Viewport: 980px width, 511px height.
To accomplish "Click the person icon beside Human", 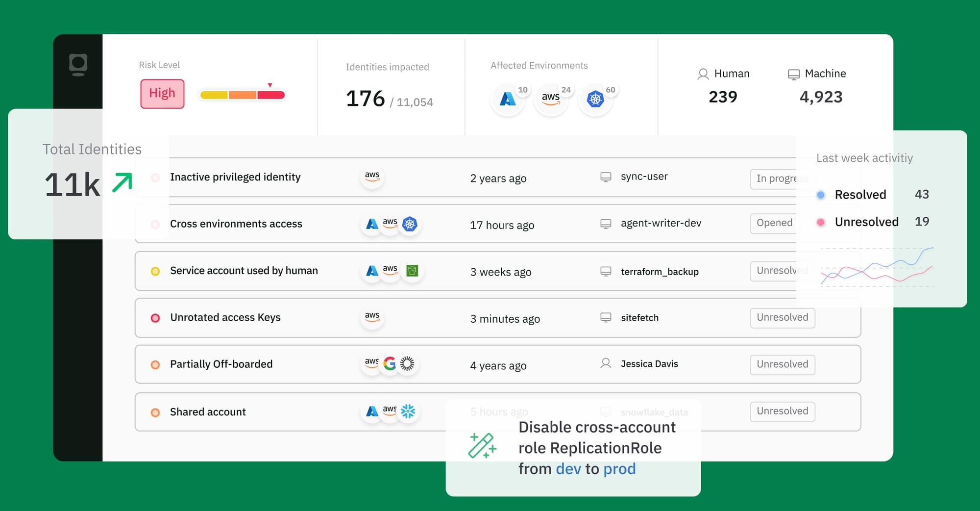I will coord(703,74).
